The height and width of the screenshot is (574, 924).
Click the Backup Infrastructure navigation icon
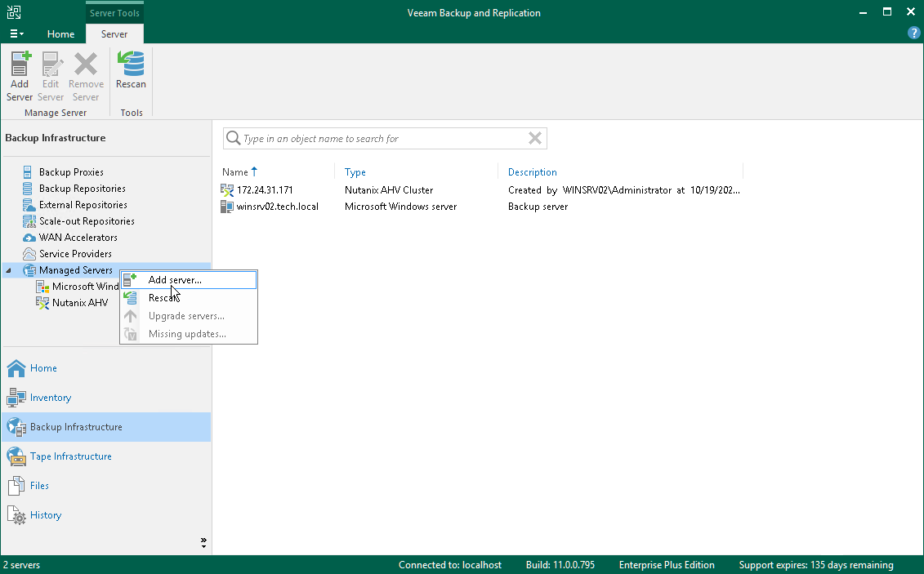coord(16,427)
